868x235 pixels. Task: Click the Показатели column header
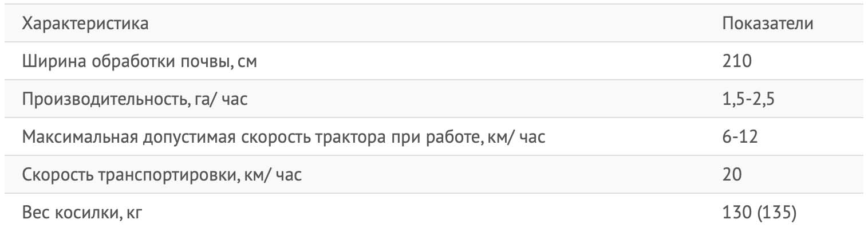tap(768, 25)
